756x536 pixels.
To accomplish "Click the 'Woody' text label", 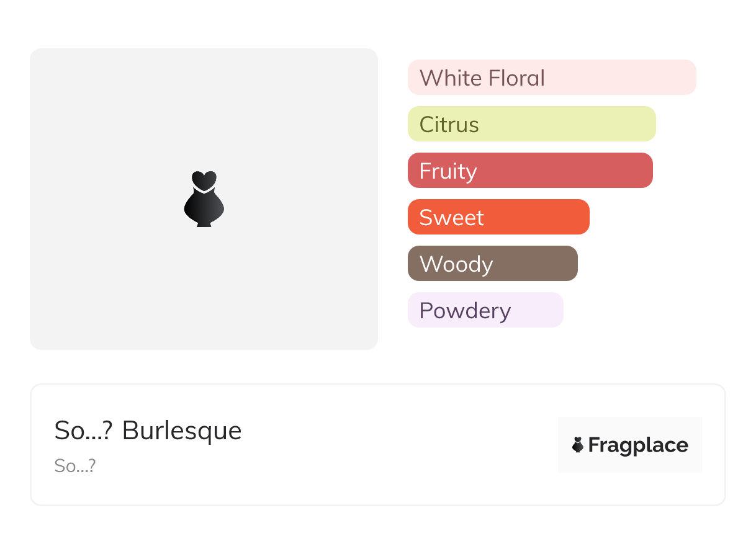I will (456, 264).
